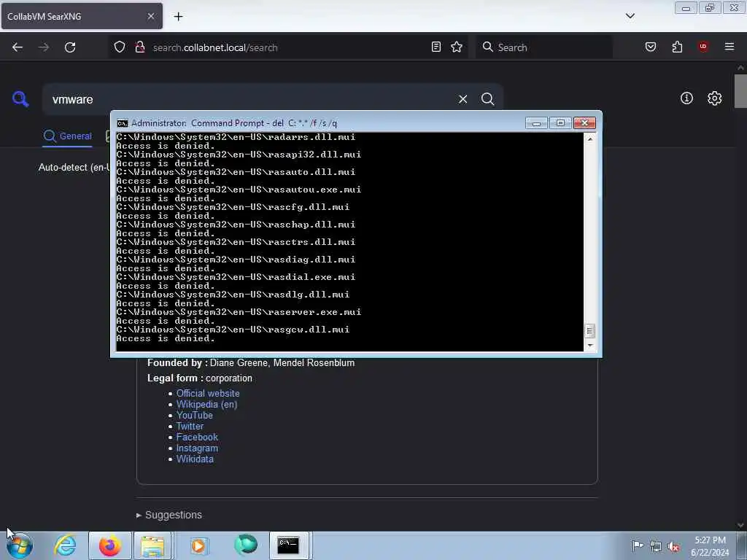
Task: Open the Firefox hamburger menu
Action: [729, 47]
